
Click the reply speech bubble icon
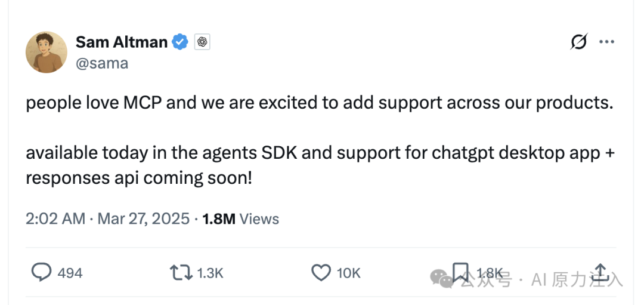click(42, 272)
